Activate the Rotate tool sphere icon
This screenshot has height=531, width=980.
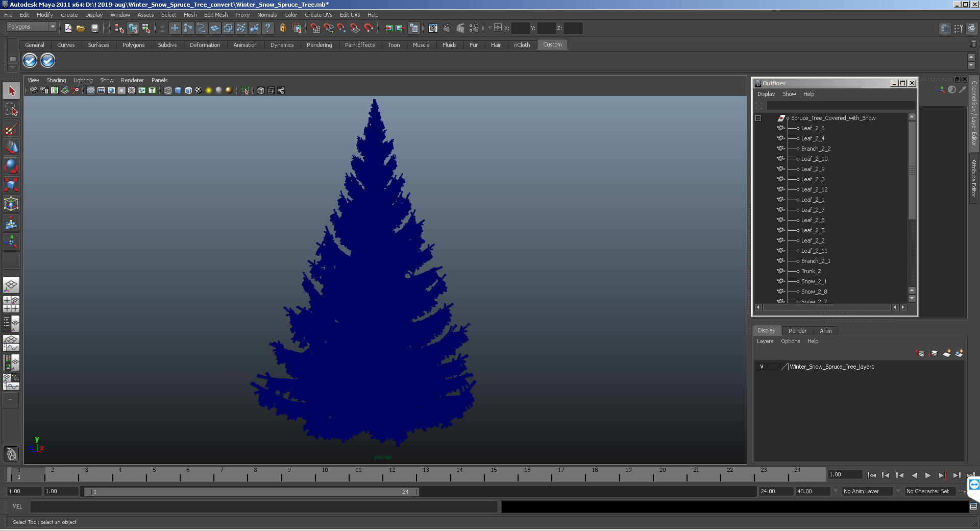(x=11, y=166)
